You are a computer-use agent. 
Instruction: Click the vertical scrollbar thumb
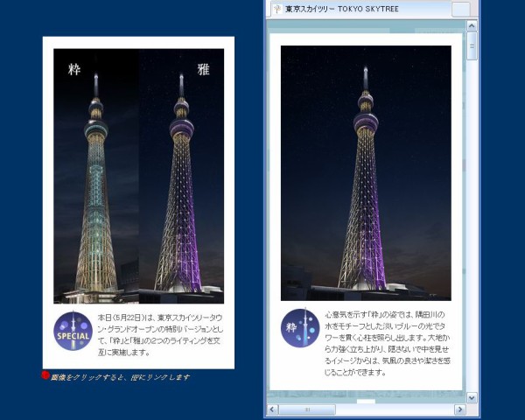coord(472,45)
